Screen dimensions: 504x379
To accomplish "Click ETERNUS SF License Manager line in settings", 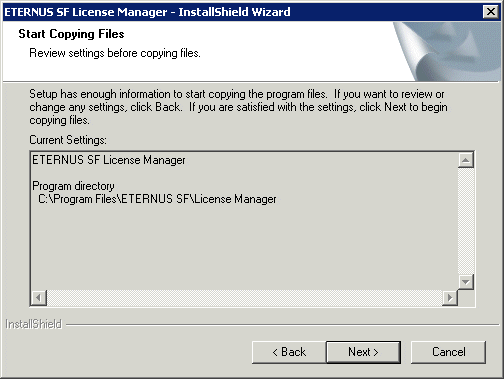I will click(x=109, y=160).
